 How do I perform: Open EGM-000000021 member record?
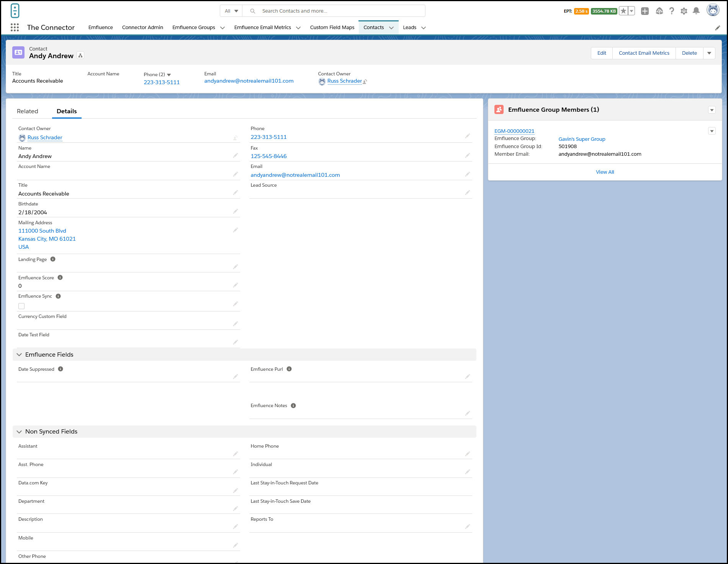[x=514, y=131]
